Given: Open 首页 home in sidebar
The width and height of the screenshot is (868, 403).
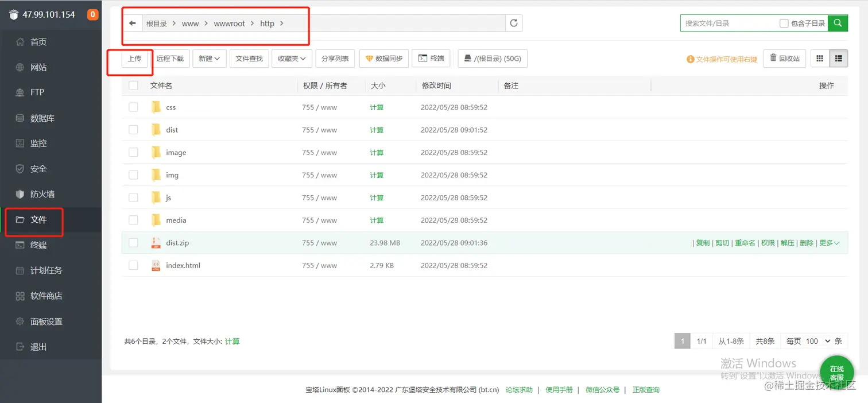Looking at the screenshot, I should click(38, 42).
